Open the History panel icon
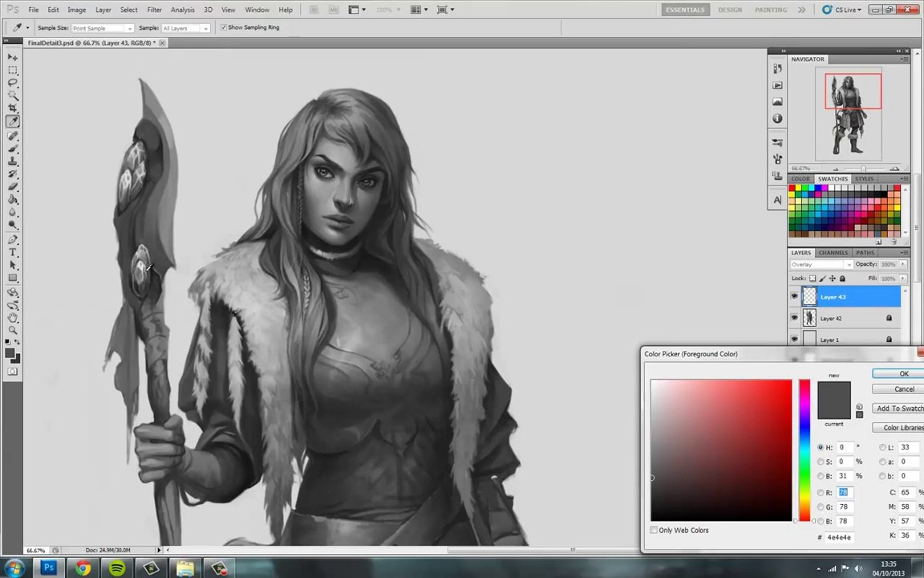 coord(777,69)
